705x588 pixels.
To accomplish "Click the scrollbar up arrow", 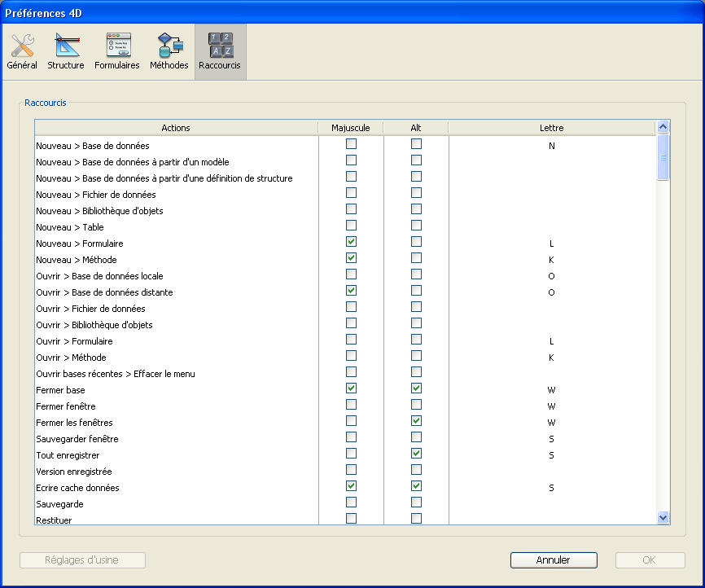I will pyautogui.click(x=663, y=127).
